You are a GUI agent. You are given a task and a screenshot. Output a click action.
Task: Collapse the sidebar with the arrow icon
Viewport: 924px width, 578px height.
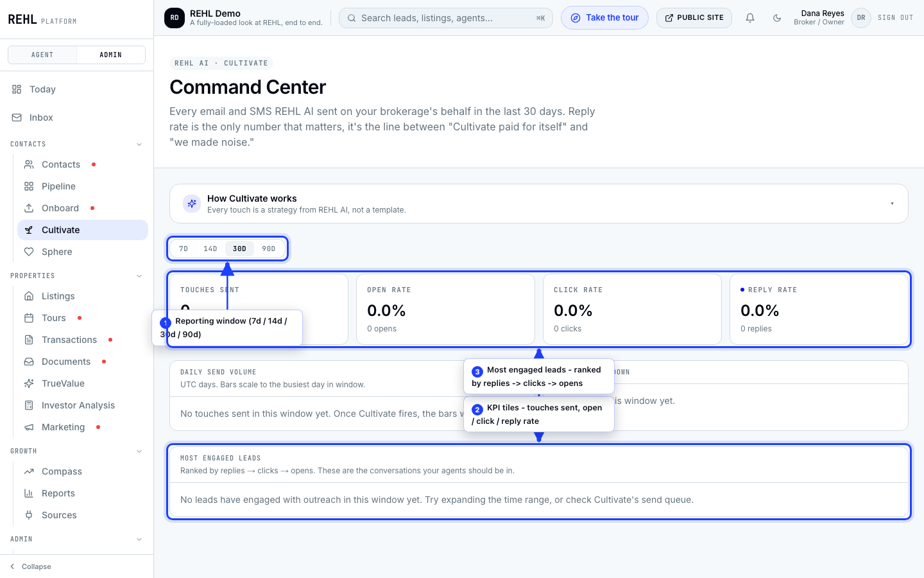pyautogui.click(x=12, y=566)
